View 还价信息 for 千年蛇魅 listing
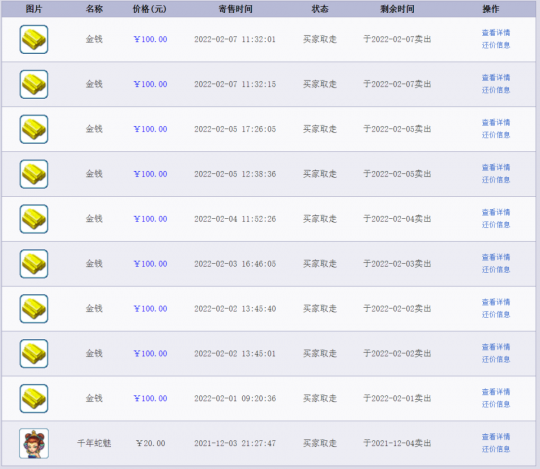 click(x=496, y=449)
